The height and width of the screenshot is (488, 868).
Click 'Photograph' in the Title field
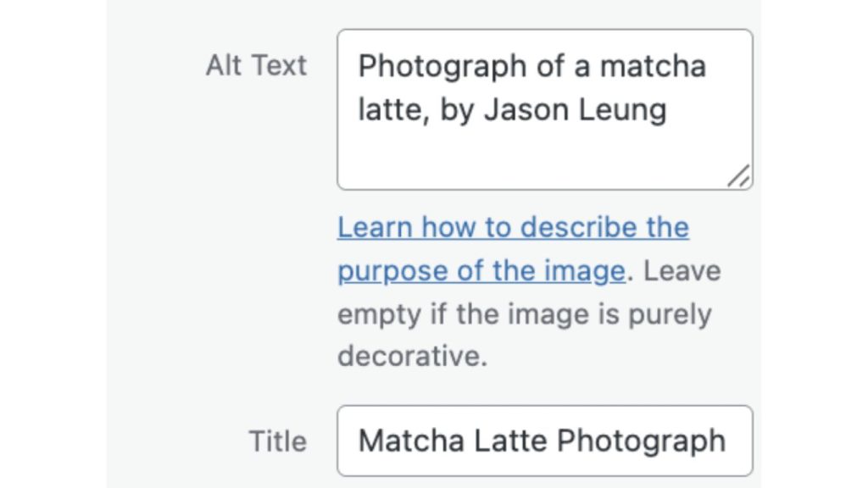click(x=641, y=441)
